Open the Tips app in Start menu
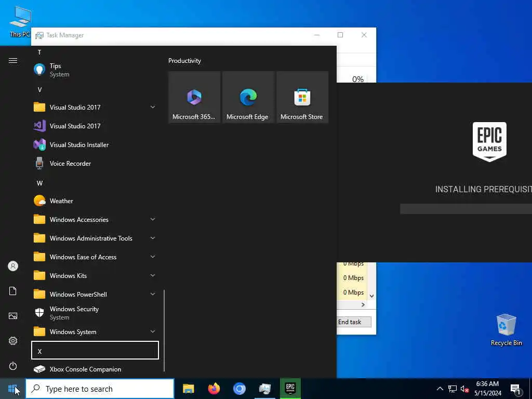The image size is (532, 399). coord(95,70)
